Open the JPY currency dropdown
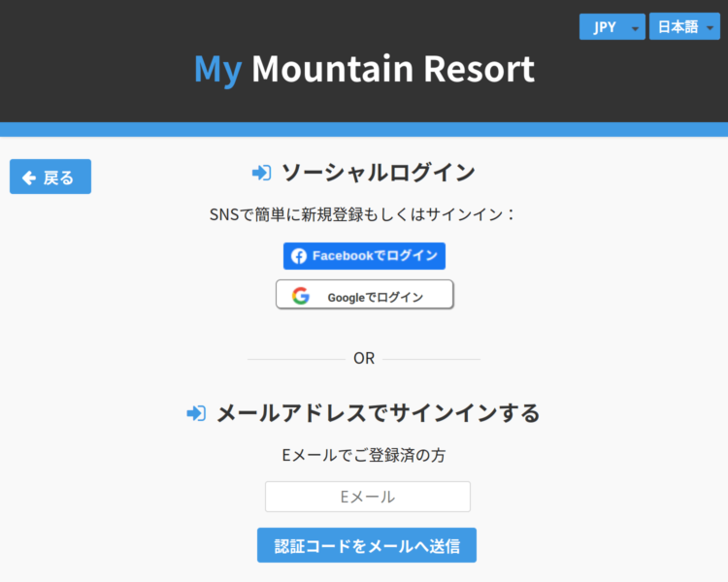This screenshot has width=728, height=582. pyautogui.click(x=612, y=27)
